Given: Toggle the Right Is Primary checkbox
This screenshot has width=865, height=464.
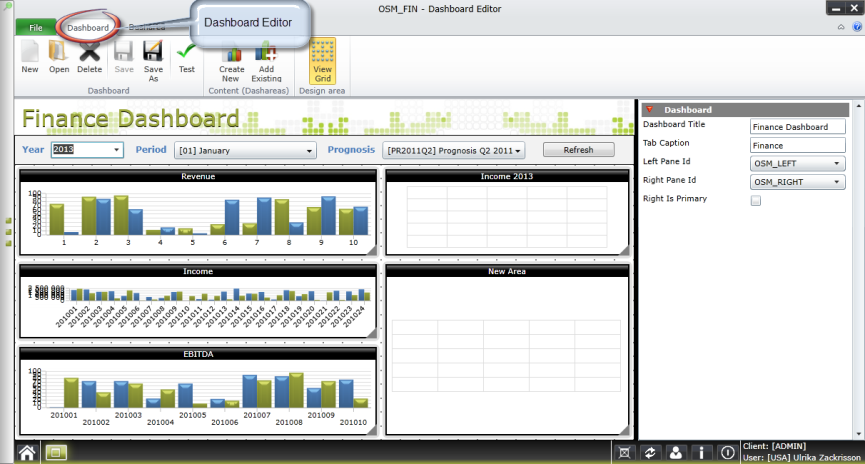Looking at the screenshot, I should [756, 200].
